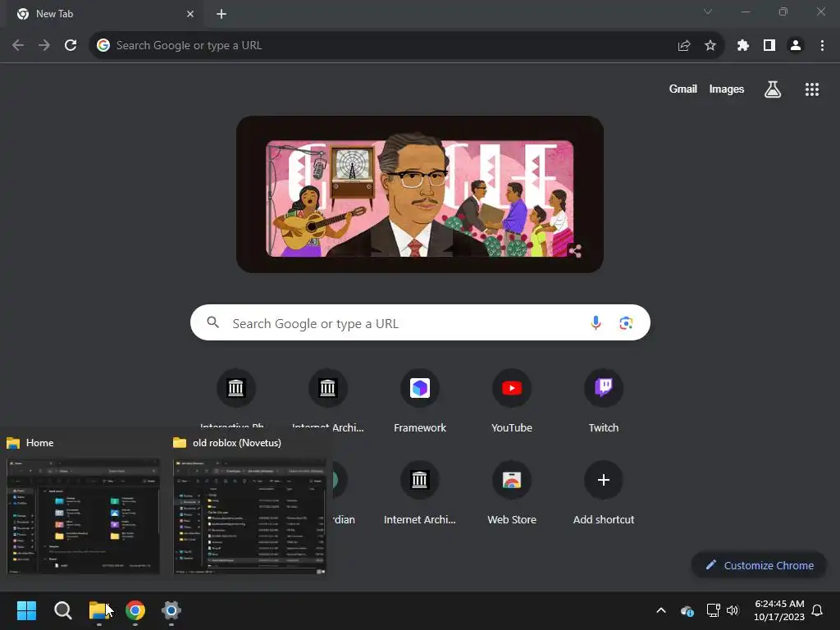840x630 pixels.
Task: Close the New Tab tab
Action: click(x=190, y=14)
